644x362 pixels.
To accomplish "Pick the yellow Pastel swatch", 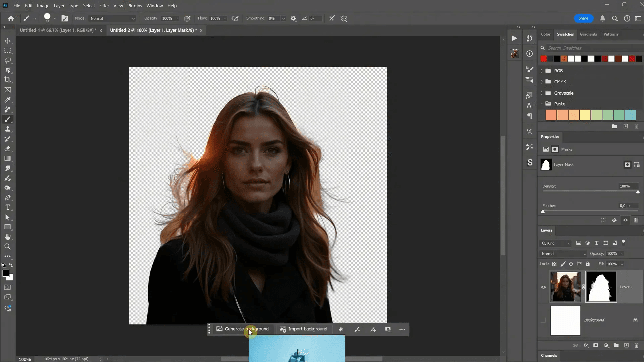I will tap(585, 115).
